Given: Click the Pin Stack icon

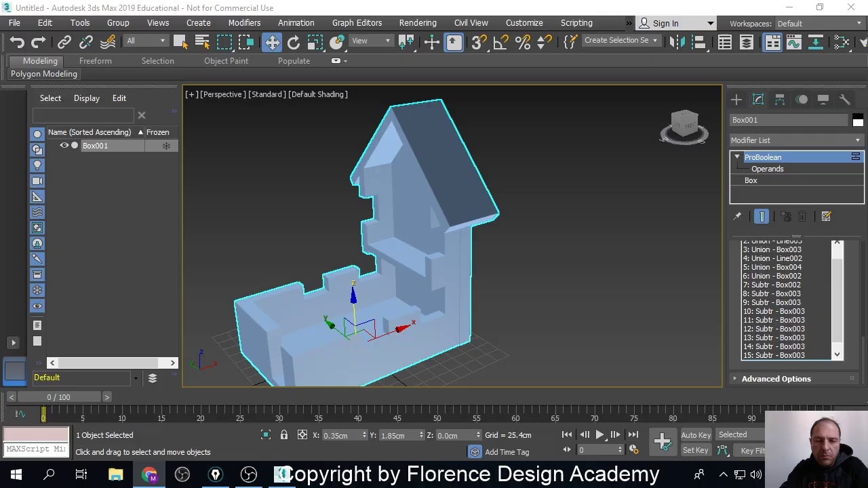Looking at the screenshot, I should tap(737, 216).
